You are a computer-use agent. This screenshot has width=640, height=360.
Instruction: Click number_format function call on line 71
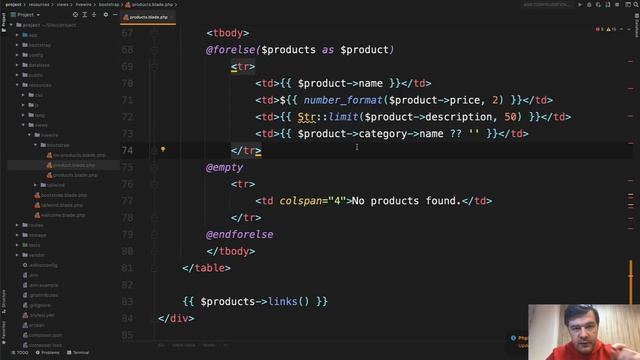(x=343, y=100)
